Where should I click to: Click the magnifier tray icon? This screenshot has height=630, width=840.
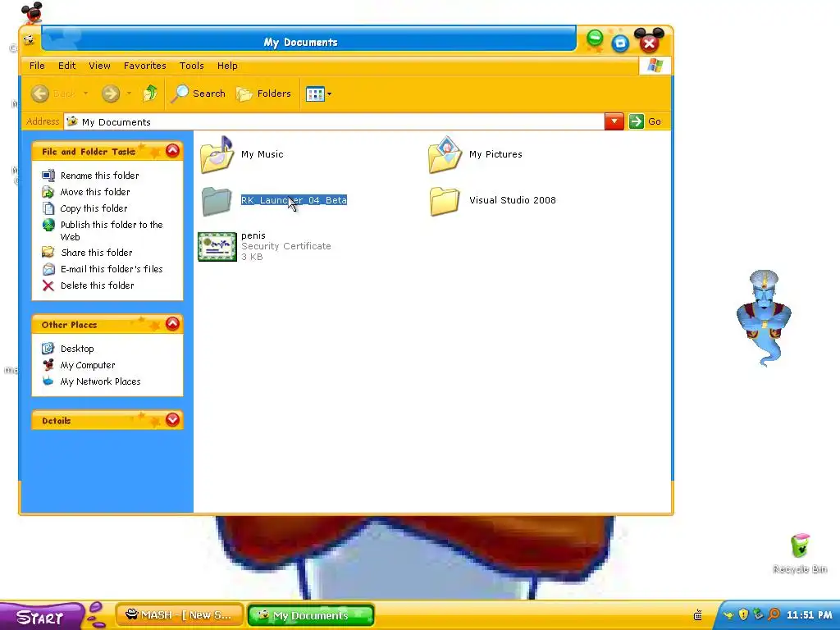[x=774, y=614]
